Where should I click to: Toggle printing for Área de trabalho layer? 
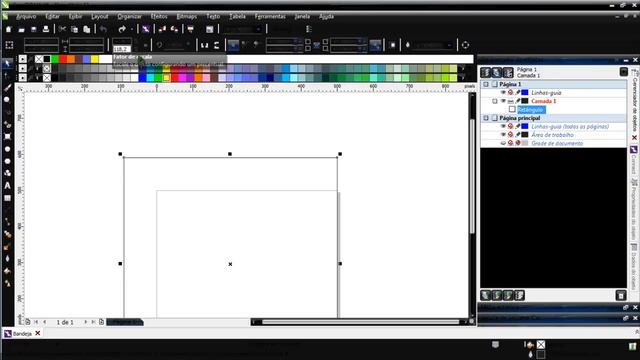pos(510,135)
